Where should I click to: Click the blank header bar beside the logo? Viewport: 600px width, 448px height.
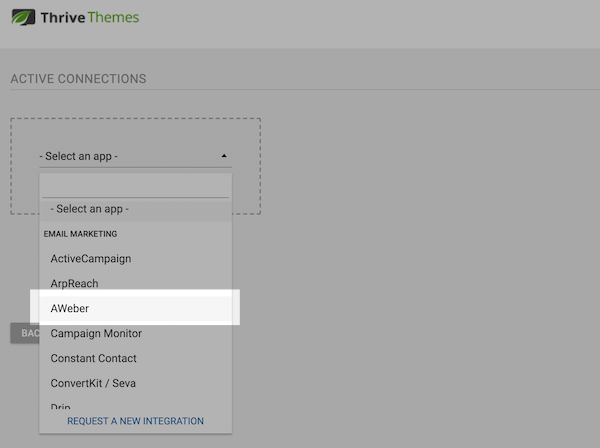point(380,20)
